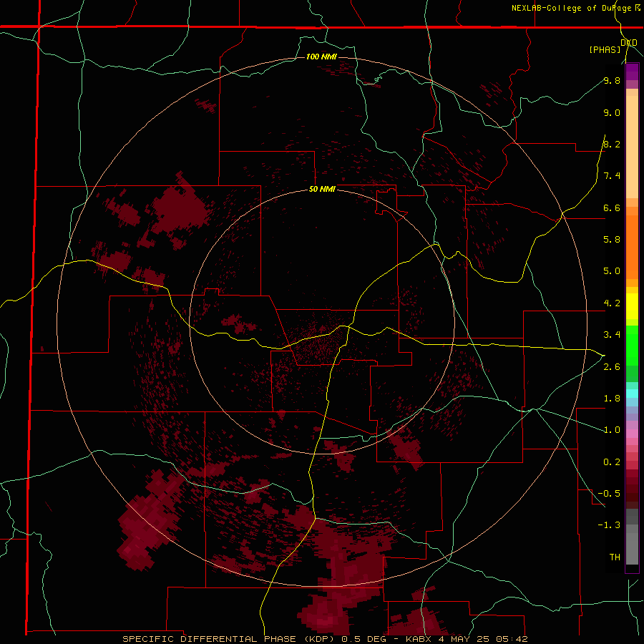Pick the cyan segment of the color bar
This screenshot has width=644, height=644.
(x=632, y=393)
